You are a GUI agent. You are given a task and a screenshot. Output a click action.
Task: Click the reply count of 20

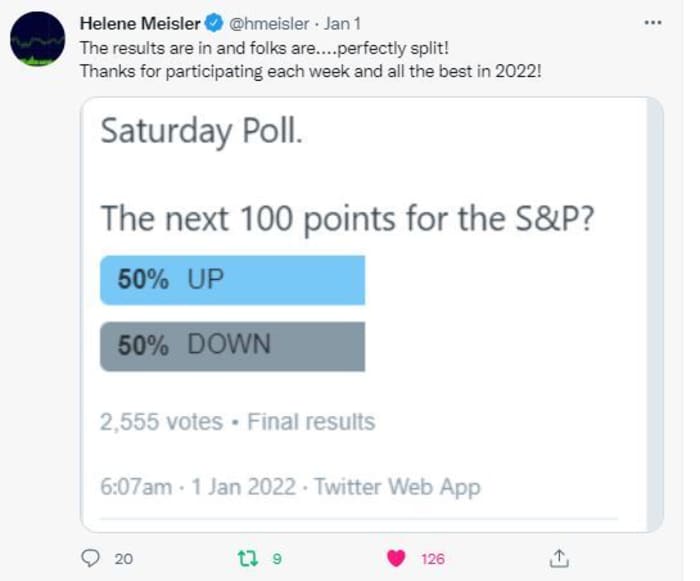point(123,559)
